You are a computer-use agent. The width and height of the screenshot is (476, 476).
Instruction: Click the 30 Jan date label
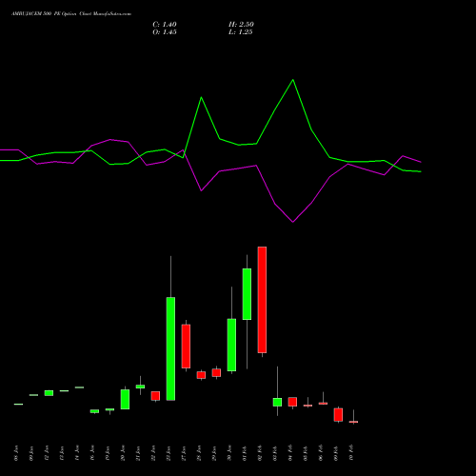pyautogui.click(x=229, y=453)
